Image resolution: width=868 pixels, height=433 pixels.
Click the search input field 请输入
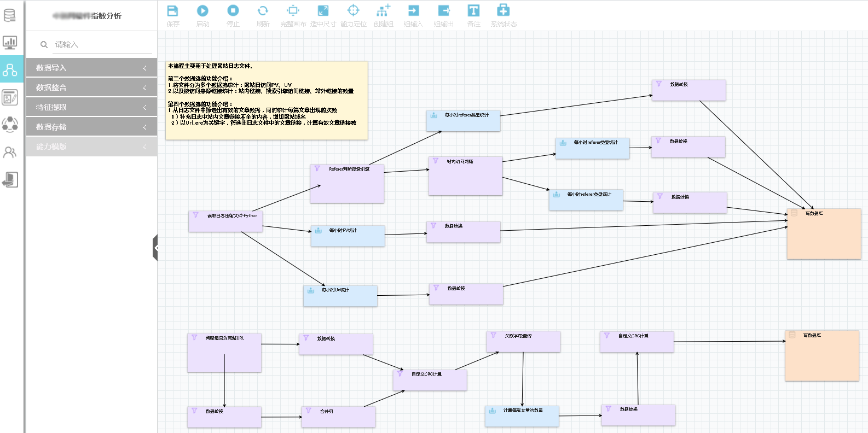point(101,44)
